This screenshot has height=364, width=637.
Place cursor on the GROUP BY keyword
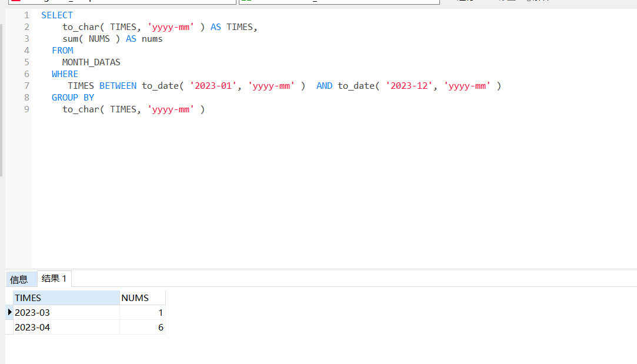tap(73, 98)
